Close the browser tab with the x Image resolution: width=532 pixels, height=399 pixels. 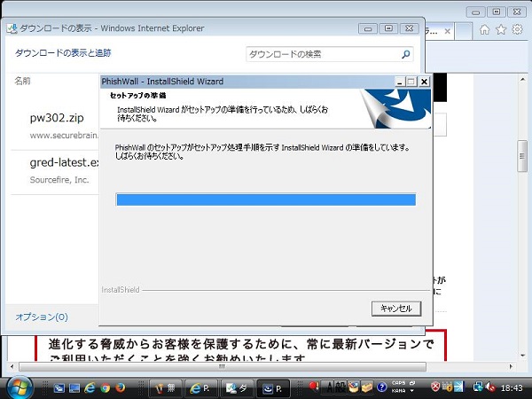click(447, 32)
